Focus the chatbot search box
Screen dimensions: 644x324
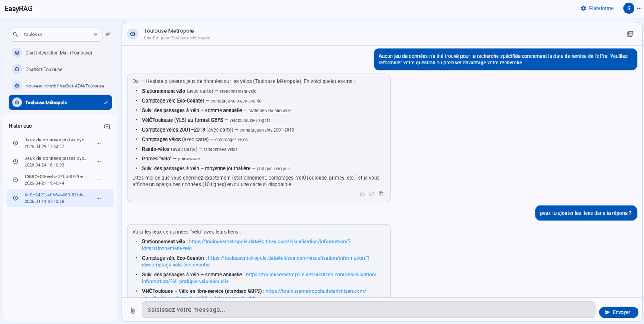(56, 35)
